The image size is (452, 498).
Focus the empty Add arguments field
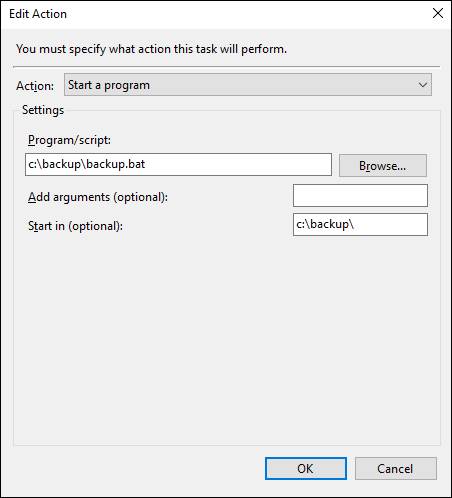tap(360, 196)
